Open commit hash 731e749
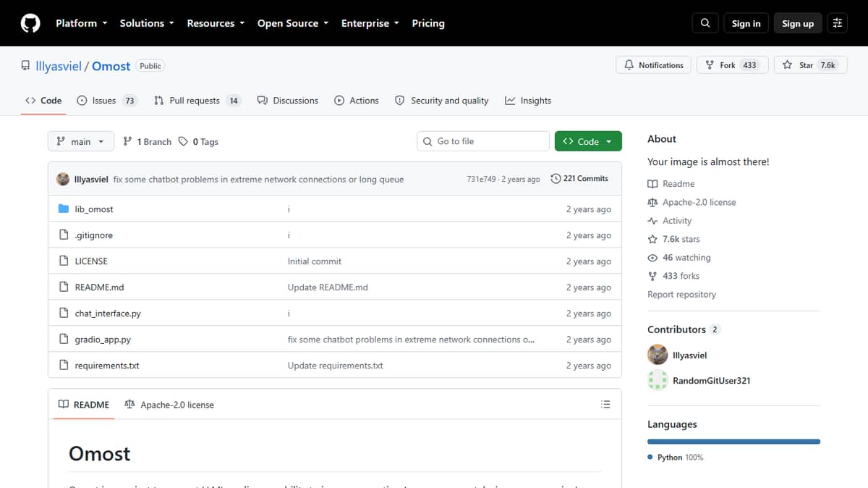Image resolution: width=868 pixels, height=488 pixels. pyautogui.click(x=481, y=179)
